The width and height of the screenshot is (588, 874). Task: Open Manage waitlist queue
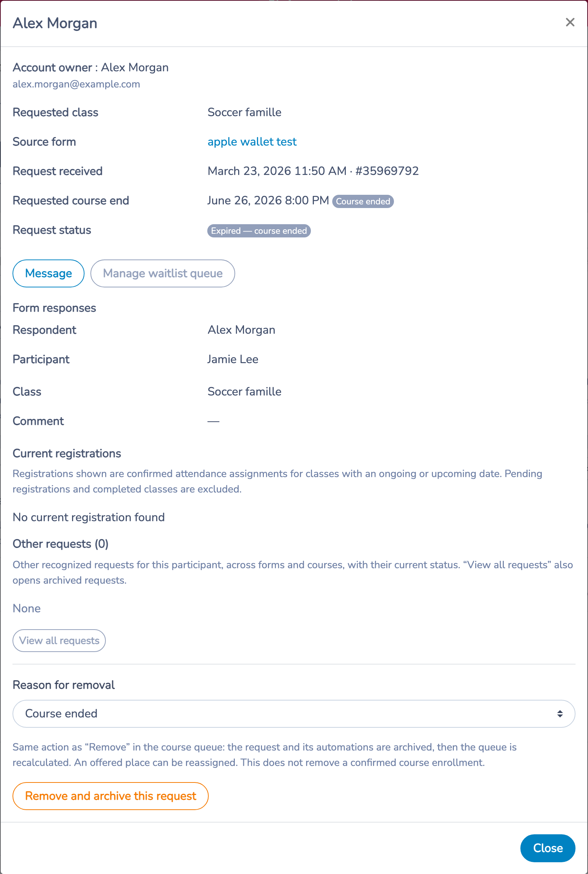tap(162, 273)
